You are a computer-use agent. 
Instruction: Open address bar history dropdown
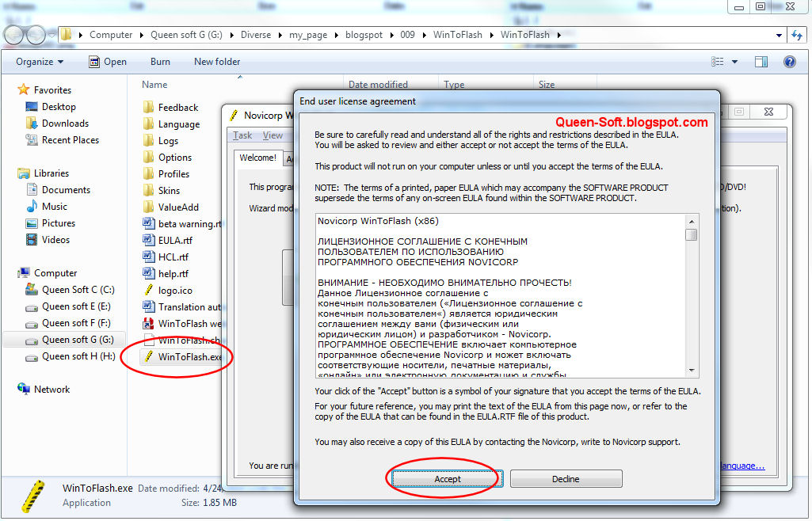[x=779, y=35]
